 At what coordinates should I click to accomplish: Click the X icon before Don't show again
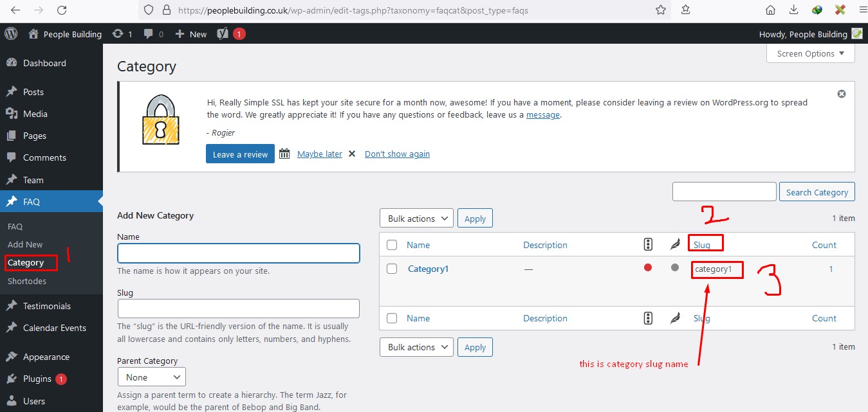tap(352, 154)
